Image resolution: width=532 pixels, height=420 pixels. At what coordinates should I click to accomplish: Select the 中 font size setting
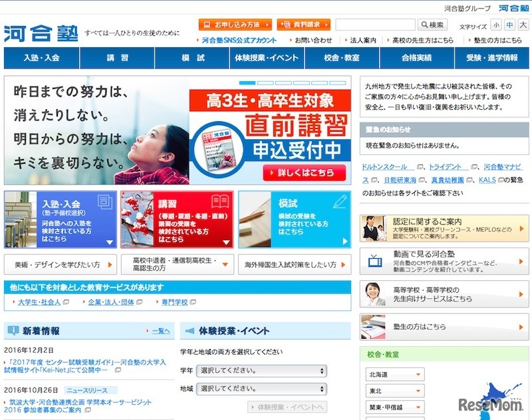click(x=509, y=23)
